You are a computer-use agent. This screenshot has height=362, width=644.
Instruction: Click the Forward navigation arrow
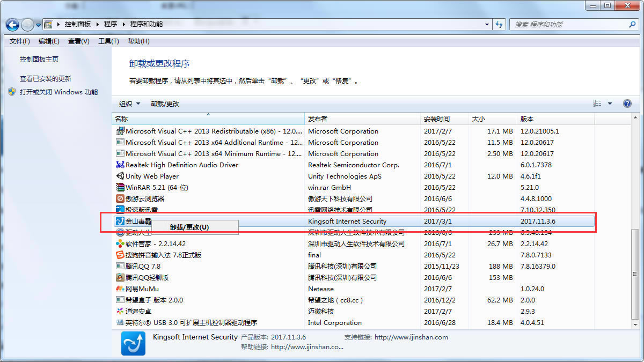pyautogui.click(x=27, y=25)
